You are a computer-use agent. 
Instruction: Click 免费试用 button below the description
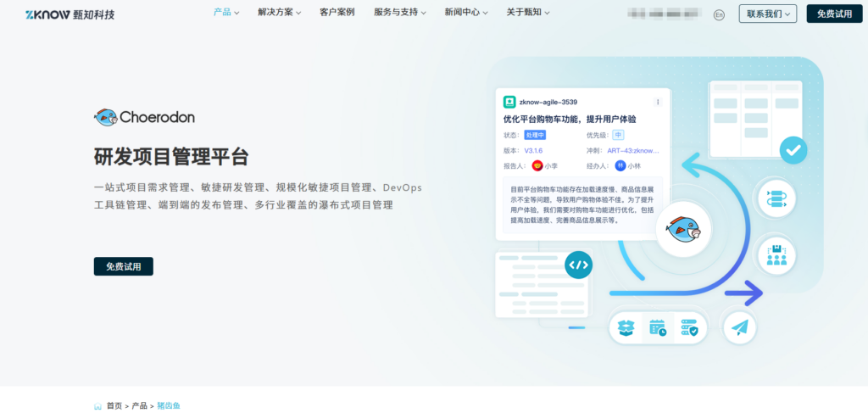124,266
